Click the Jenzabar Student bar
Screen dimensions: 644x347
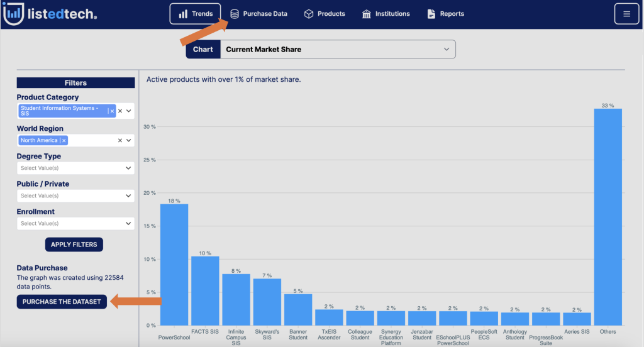[x=422, y=318]
